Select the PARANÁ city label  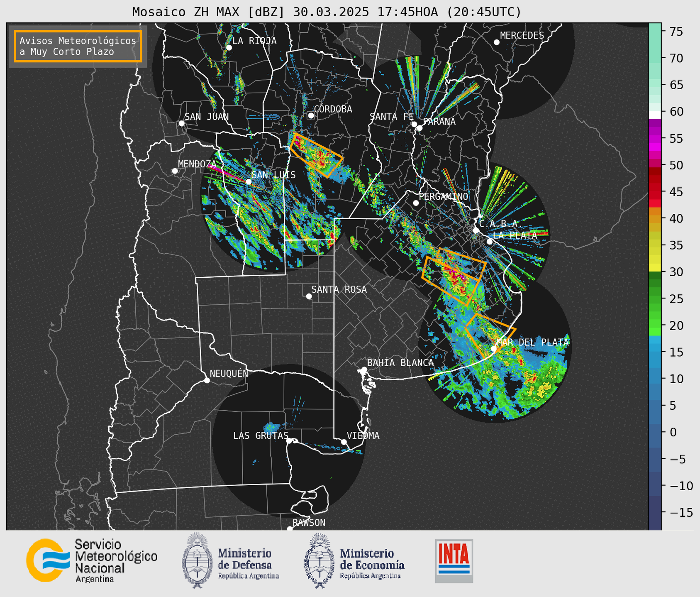click(x=439, y=122)
